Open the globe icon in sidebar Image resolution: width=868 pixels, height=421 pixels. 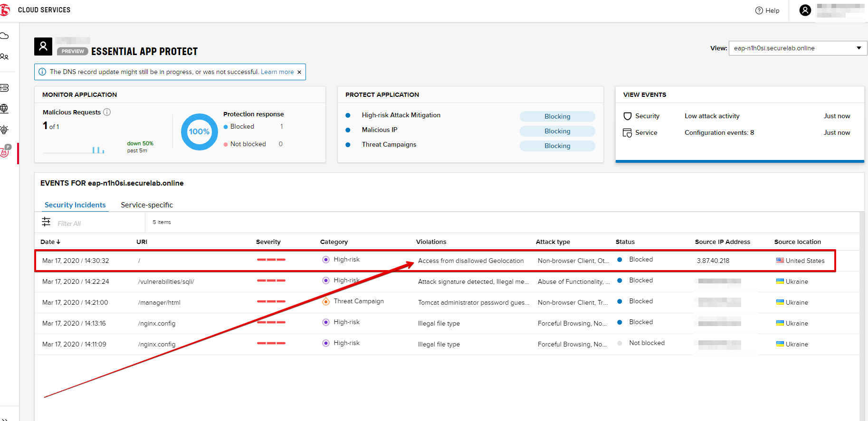click(x=4, y=109)
